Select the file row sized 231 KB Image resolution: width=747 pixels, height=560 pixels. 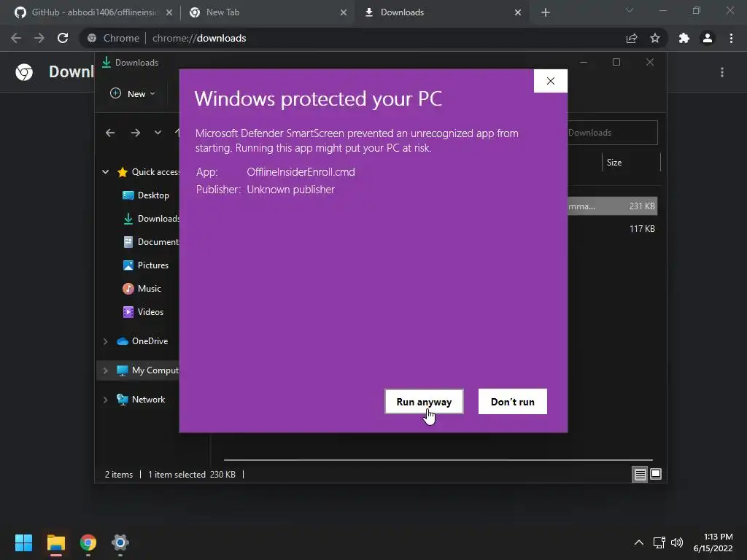coord(613,206)
